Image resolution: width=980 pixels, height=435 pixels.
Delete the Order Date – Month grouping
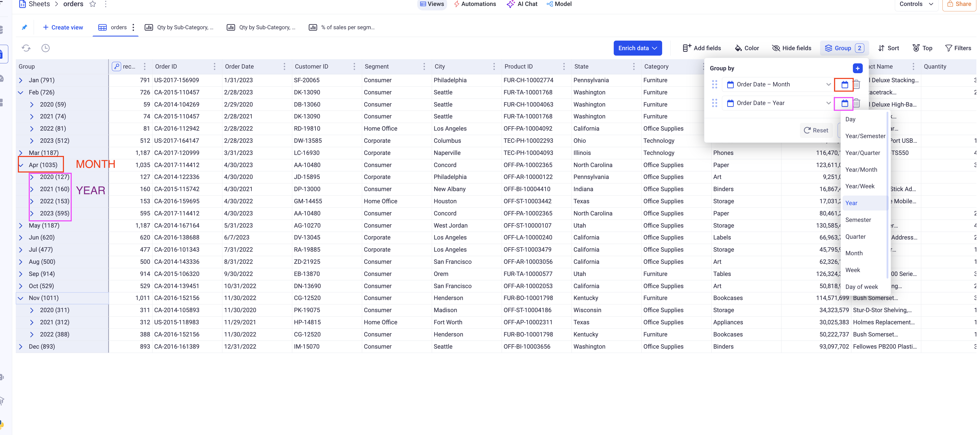(856, 84)
